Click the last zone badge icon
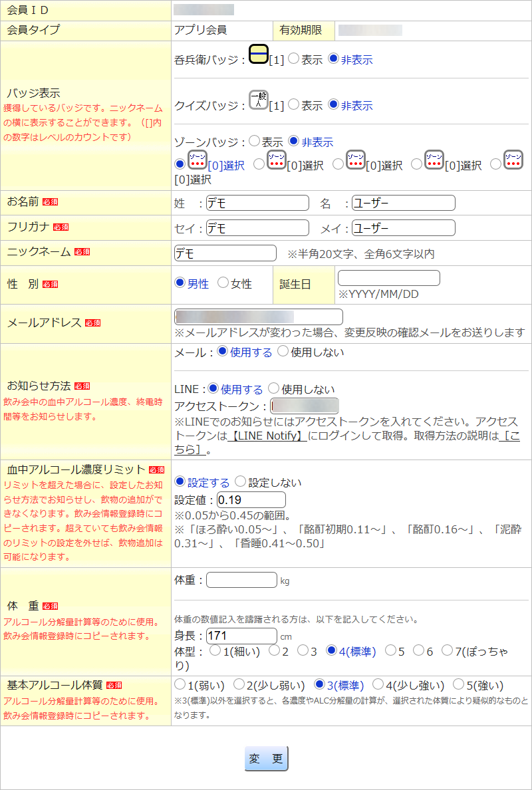532x790 pixels. tap(513, 160)
